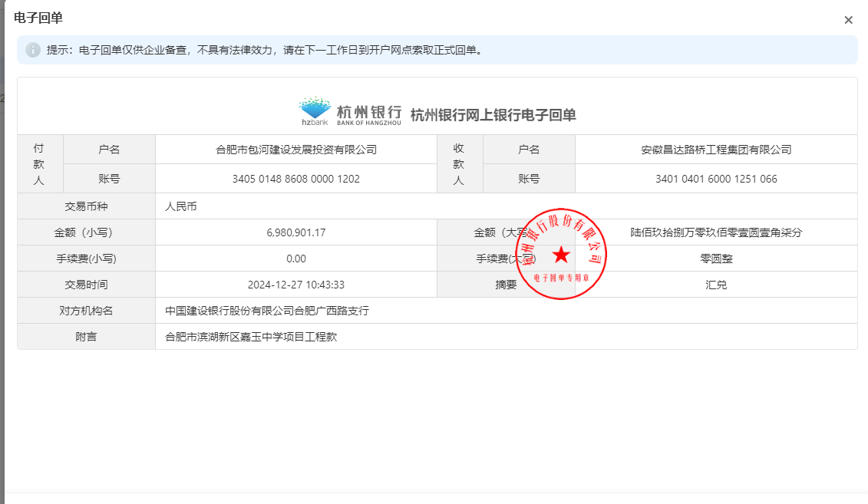Screen dimensions: 868x504
Task: Select payer account number 3405 0148 8608 0000 1202
Action: coord(296,179)
